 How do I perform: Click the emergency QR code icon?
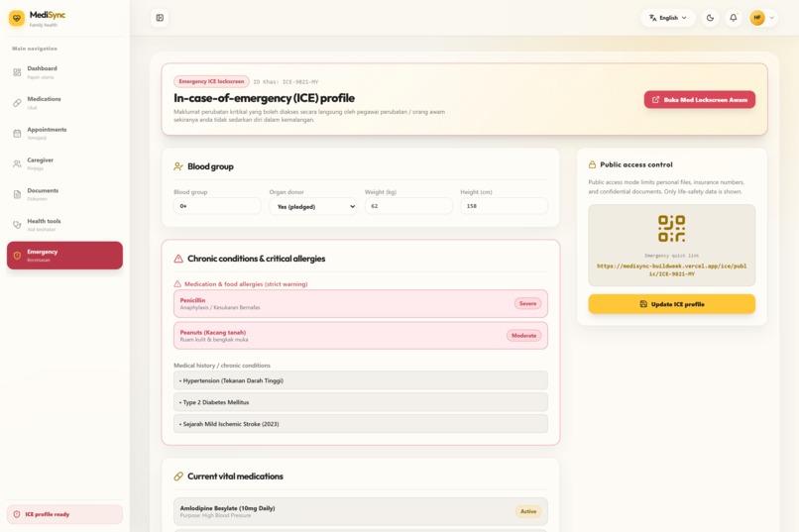point(671,229)
